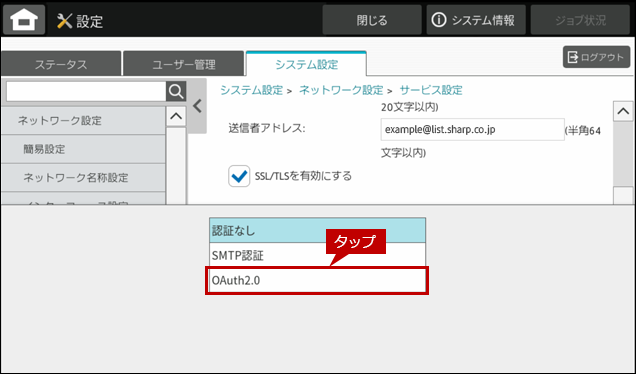Viewport: 636px width, 374px height.
Task: Select 認証なし option in list
Action: pos(317,230)
